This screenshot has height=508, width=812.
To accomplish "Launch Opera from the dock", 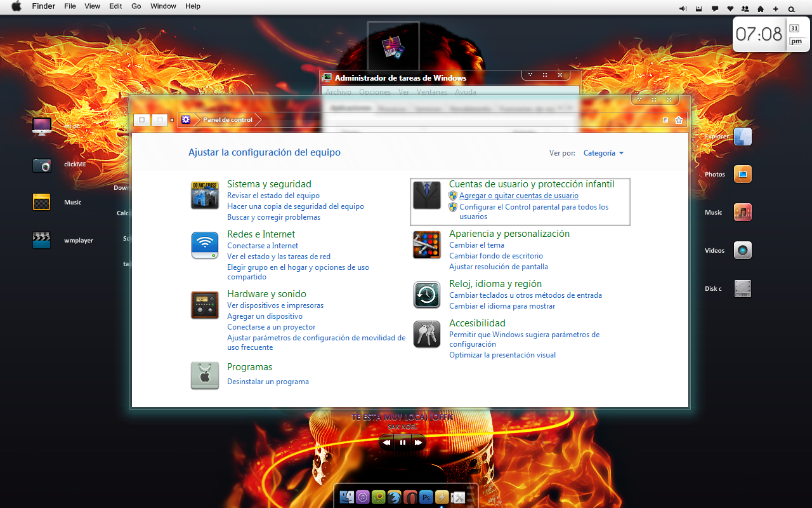I will [x=410, y=497].
